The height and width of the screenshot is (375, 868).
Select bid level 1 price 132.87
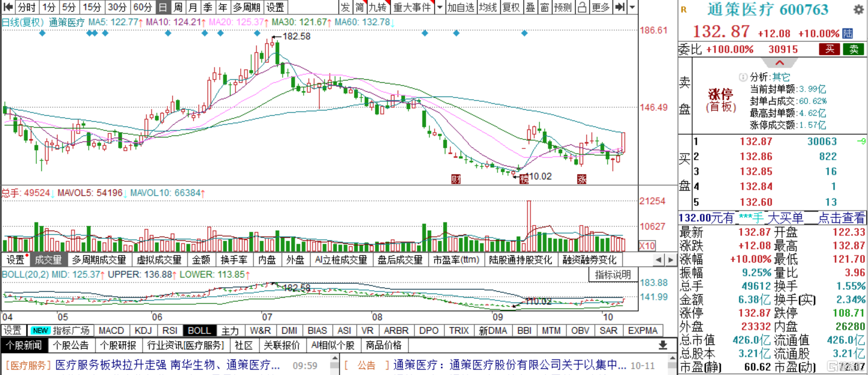756,141
